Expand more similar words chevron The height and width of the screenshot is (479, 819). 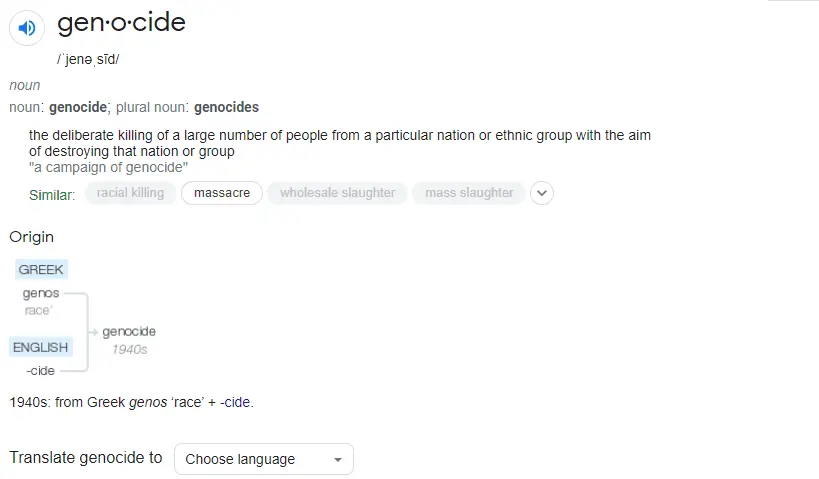click(541, 193)
